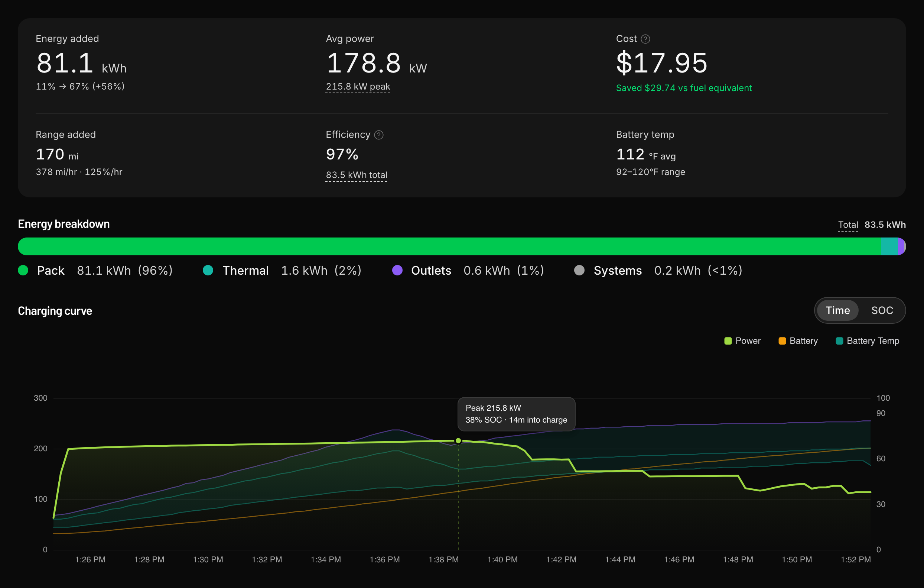Screen dimensions: 924x588
Task: Click the 178.8 kW average power value
Action: pyautogui.click(x=376, y=63)
